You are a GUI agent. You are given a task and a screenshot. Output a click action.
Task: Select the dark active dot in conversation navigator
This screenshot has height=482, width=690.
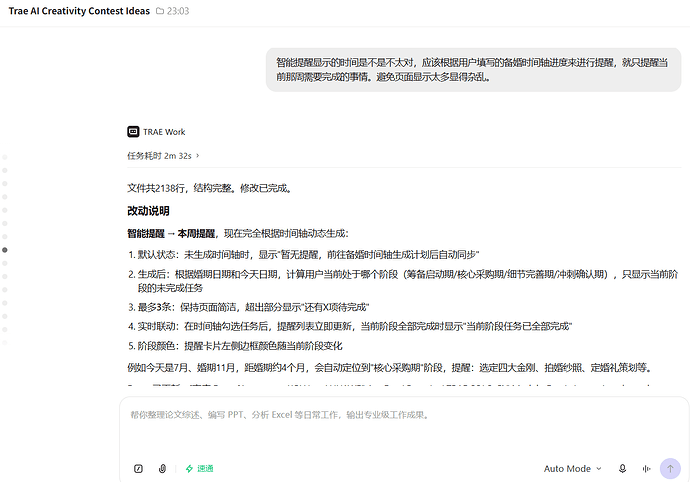point(5,250)
